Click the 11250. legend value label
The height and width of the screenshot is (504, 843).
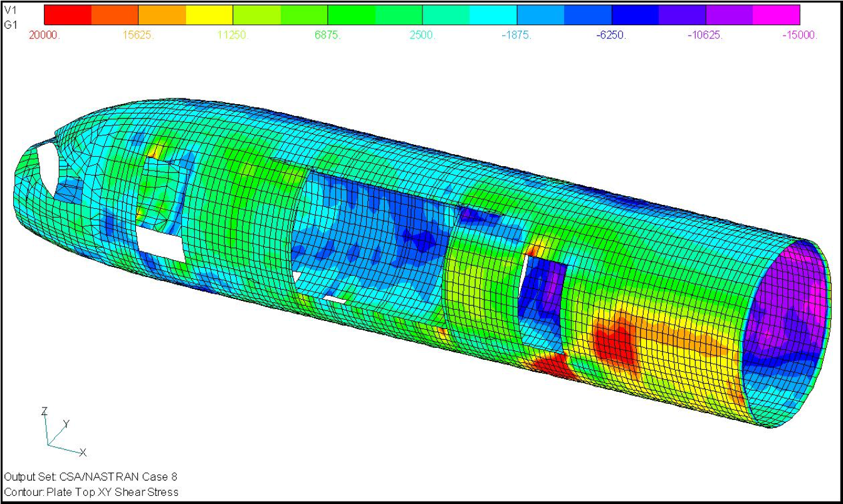(233, 35)
